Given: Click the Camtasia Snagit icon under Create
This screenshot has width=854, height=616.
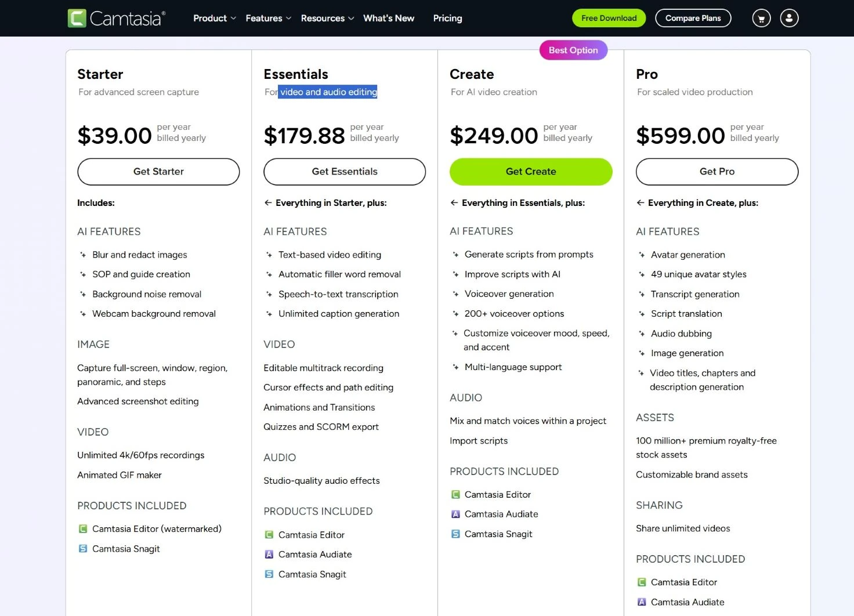Looking at the screenshot, I should pos(455,534).
